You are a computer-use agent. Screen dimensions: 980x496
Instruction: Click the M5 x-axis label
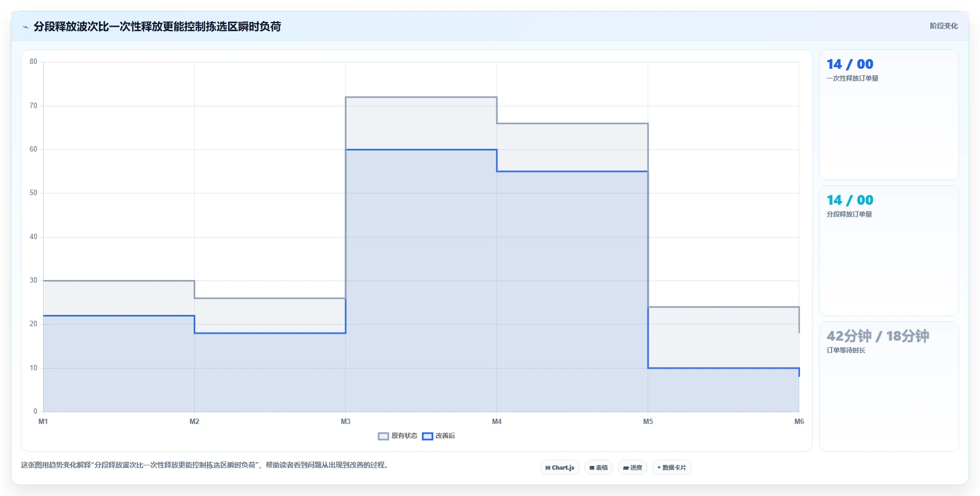(648, 421)
